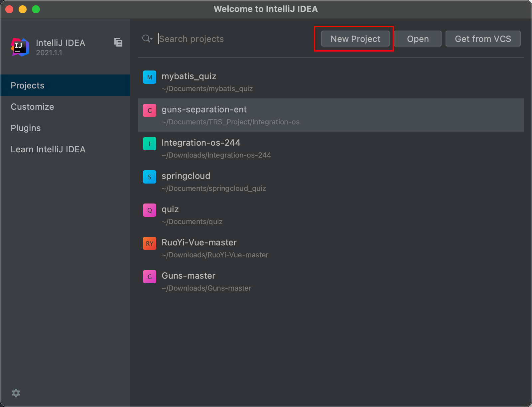532x407 pixels.
Task: Click the guns-separation-ent G project icon
Action: click(x=150, y=110)
